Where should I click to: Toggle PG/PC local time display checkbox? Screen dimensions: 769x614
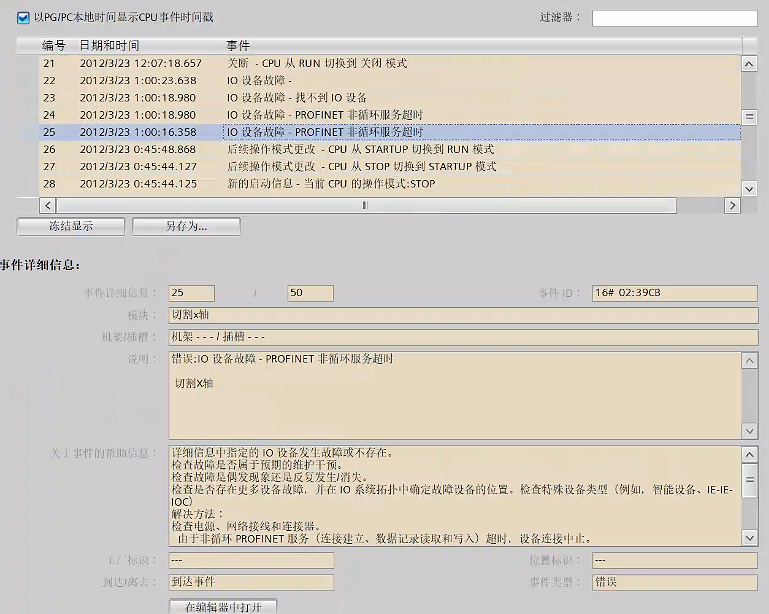click(23, 17)
